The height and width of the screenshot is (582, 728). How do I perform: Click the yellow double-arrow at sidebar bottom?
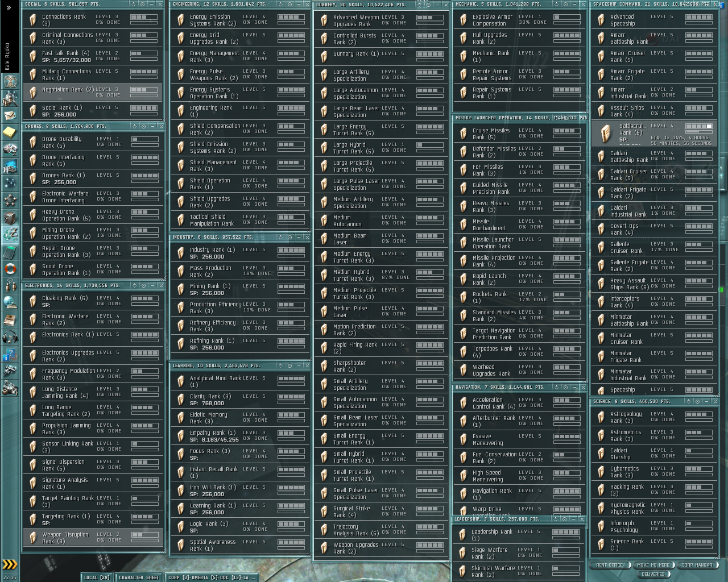click(x=10, y=564)
